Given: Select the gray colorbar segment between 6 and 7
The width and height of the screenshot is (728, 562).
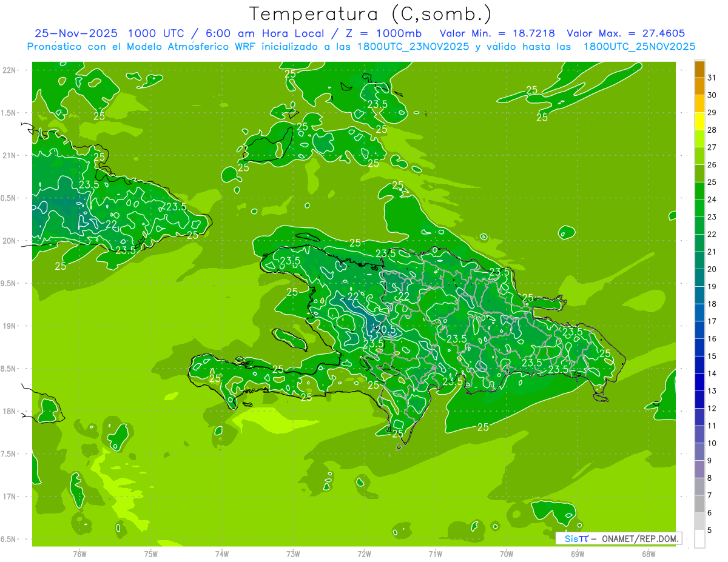Looking at the screenshot, I should coord(699,504).
